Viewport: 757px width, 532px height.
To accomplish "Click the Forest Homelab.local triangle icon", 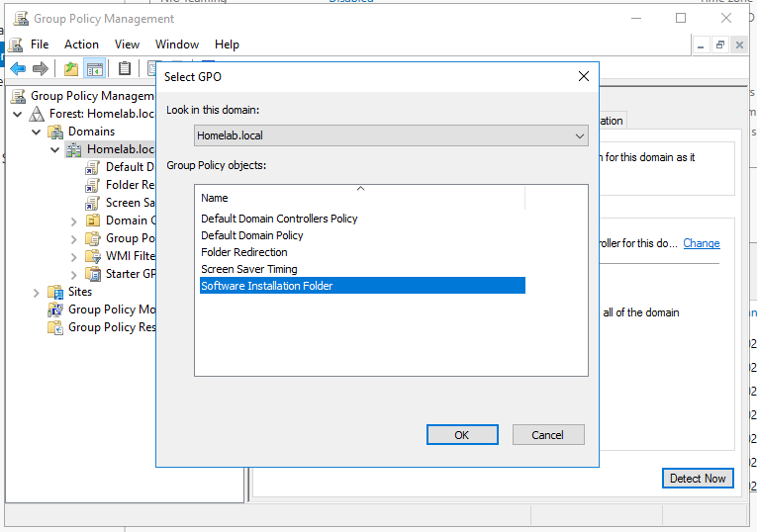I will coord(38,114).
